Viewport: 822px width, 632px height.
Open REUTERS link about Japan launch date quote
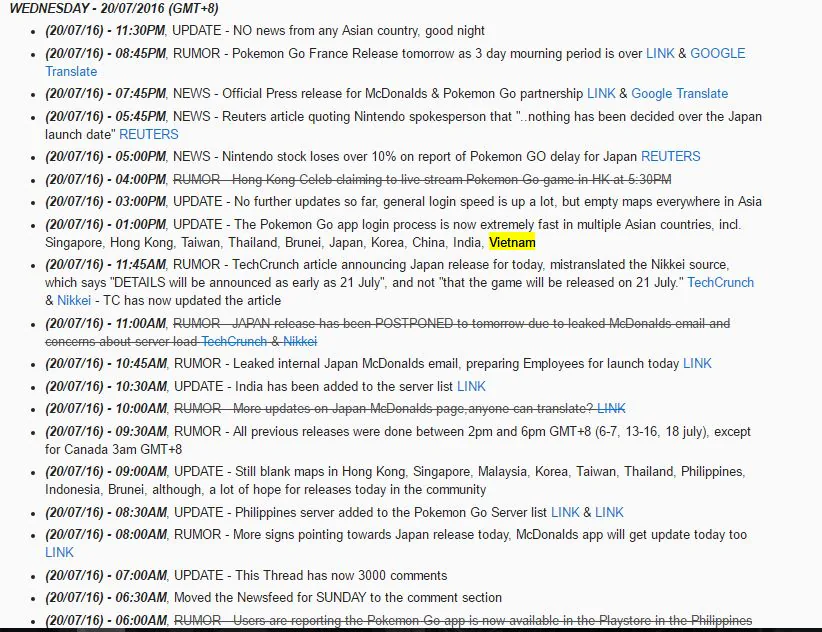point(149,134)
